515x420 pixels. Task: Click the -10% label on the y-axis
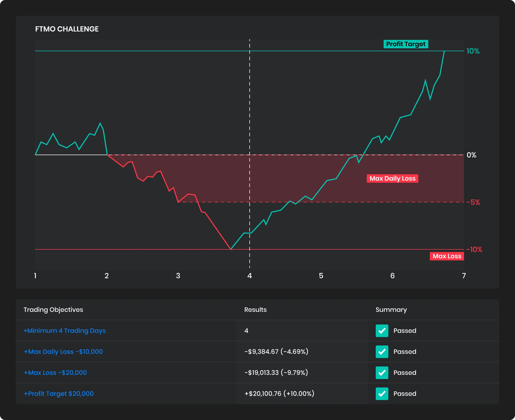click(x=475, y=250)
